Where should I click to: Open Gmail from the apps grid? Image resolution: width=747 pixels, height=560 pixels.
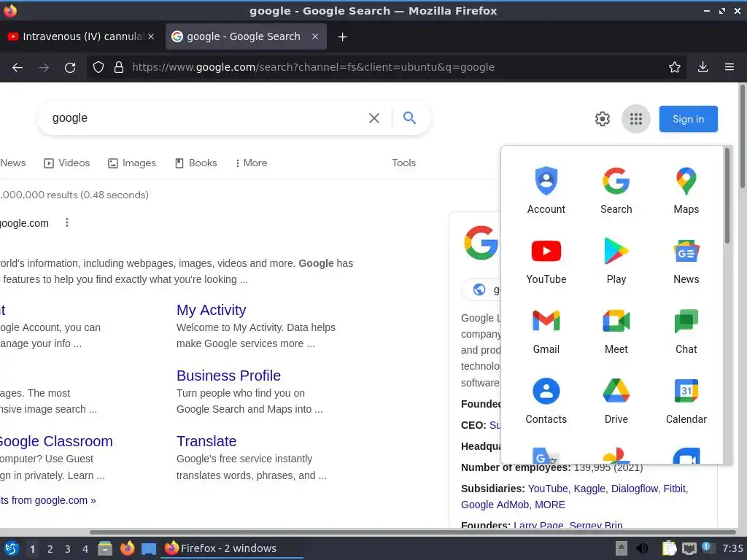click(x=546, y=330)
